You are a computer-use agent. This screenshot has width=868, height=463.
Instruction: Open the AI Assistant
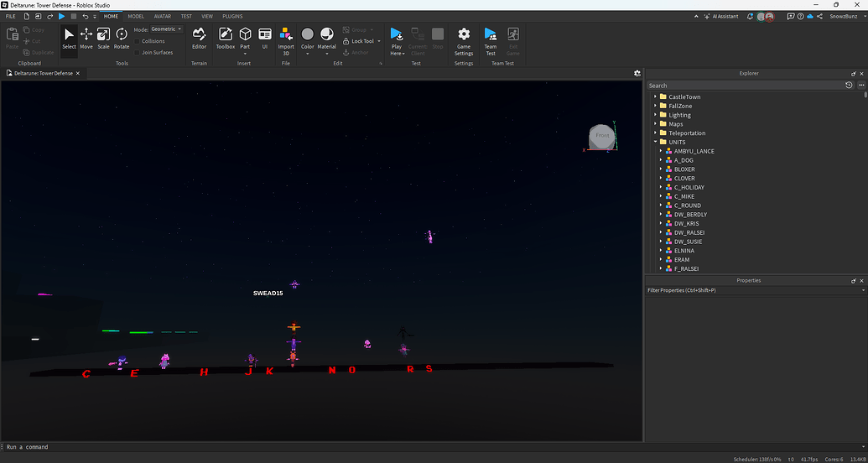tap(720, 17)
